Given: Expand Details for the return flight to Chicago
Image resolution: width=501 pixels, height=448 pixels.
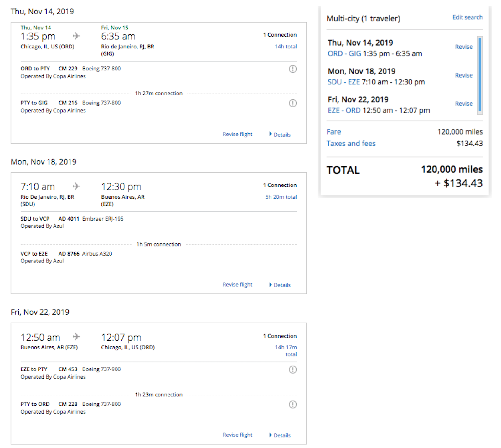Looking at the screenshot, I should coord(281,435).
